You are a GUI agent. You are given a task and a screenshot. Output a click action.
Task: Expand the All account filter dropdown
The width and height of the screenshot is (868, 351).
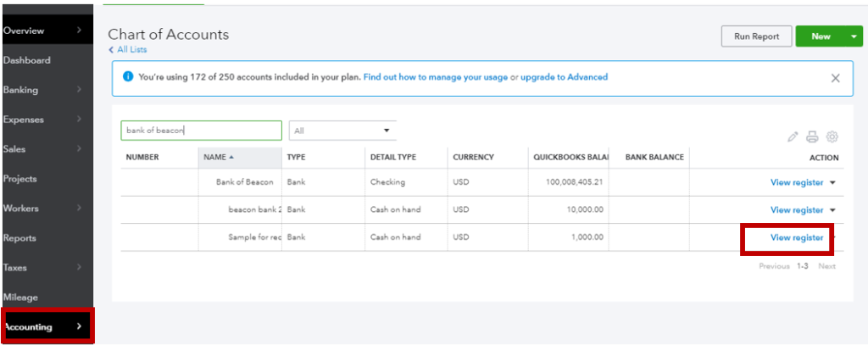pos(342,131)
